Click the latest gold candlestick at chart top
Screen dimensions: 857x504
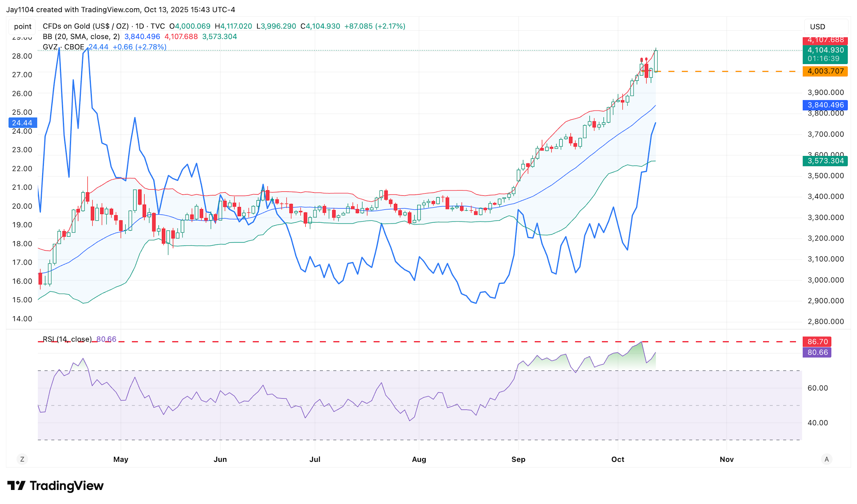[x=656, y=61]
